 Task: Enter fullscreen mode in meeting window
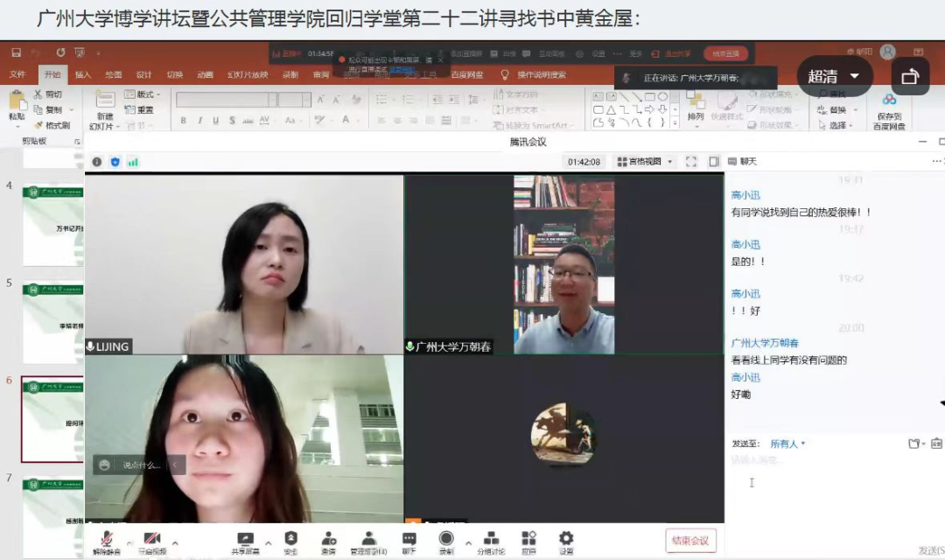coord(691,162)
